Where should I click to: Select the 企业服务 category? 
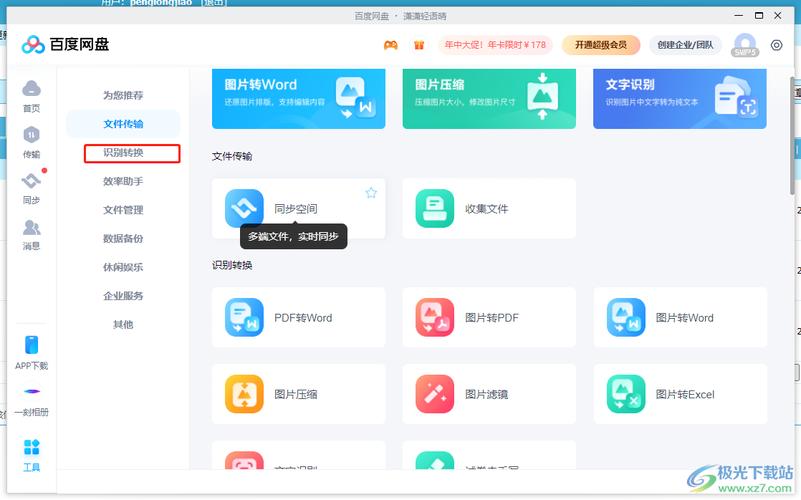pyautogui.click(x=123, y=295)
